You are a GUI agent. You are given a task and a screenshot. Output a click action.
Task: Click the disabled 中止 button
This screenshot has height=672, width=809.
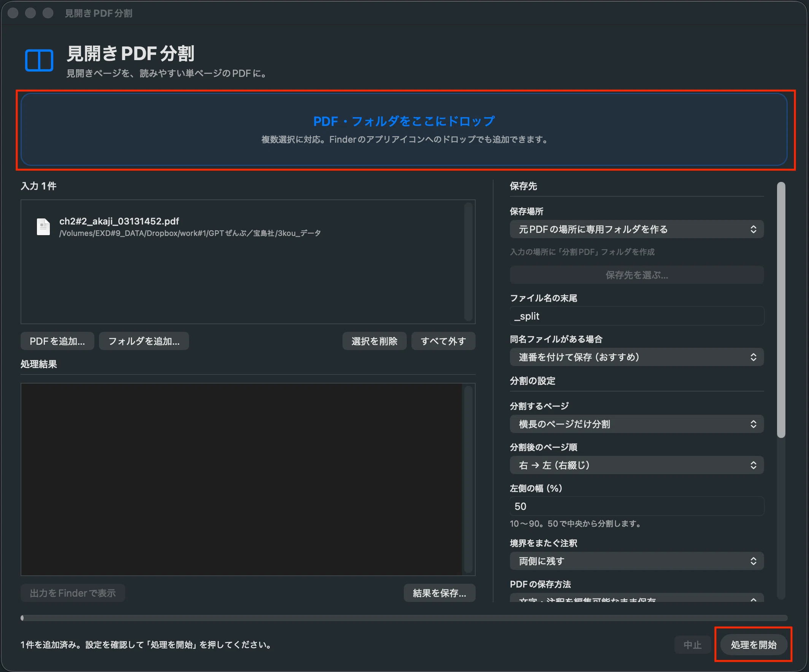coord(692,645)
